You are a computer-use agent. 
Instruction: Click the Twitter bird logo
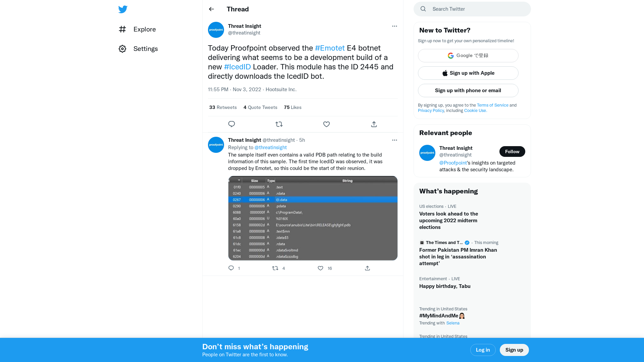(x=123, y=9)
